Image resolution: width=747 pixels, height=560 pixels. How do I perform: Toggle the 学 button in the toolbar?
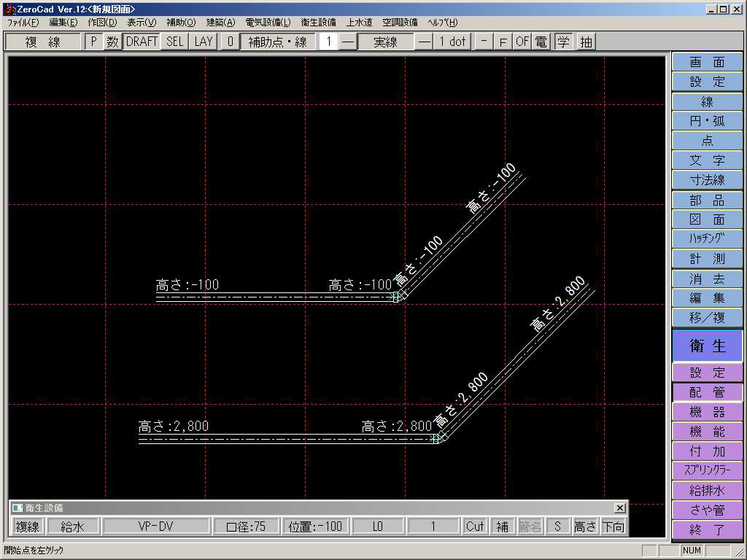[564, 42]
